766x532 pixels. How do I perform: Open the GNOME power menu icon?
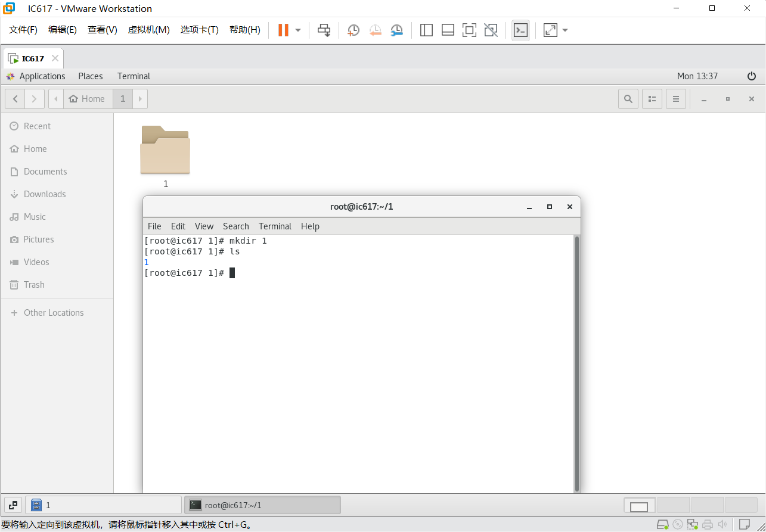tap(752, 76)
